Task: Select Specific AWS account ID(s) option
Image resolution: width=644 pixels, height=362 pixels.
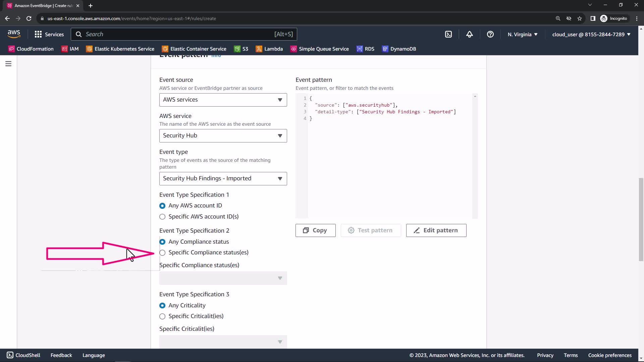Action: pos(162,217)
